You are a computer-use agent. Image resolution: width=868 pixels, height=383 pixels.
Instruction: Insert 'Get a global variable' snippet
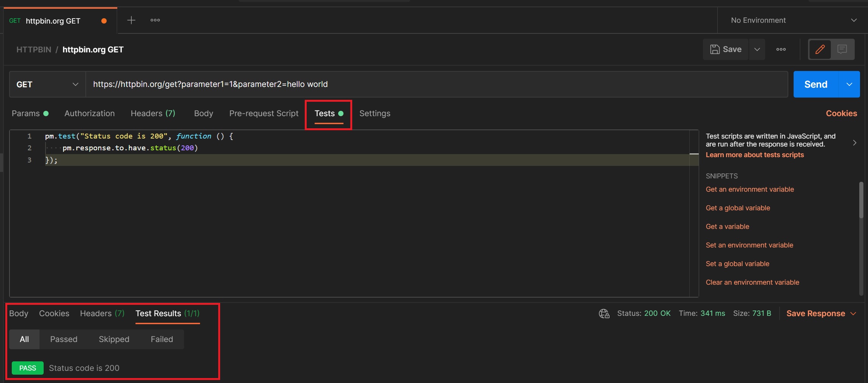738,208
